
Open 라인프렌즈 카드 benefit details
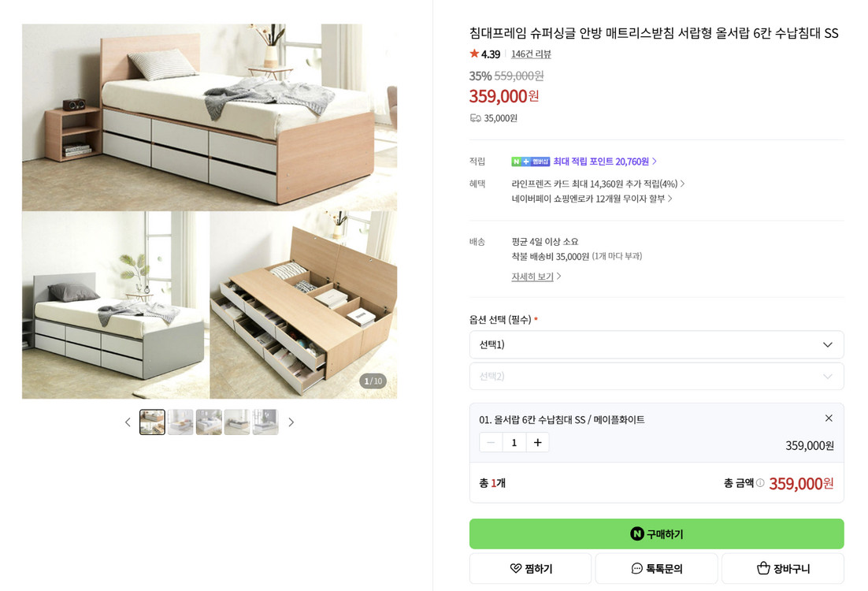pyautogui.click(x=598, y=184)
